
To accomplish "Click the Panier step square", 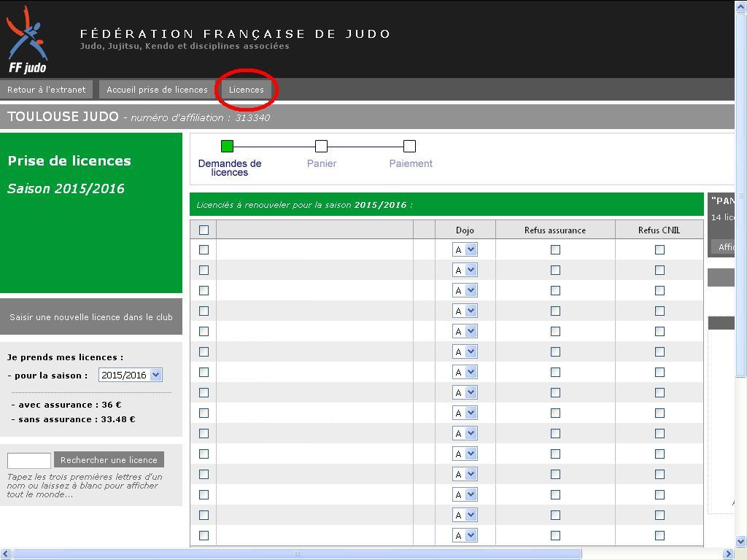I will click(x=321, y=146).
